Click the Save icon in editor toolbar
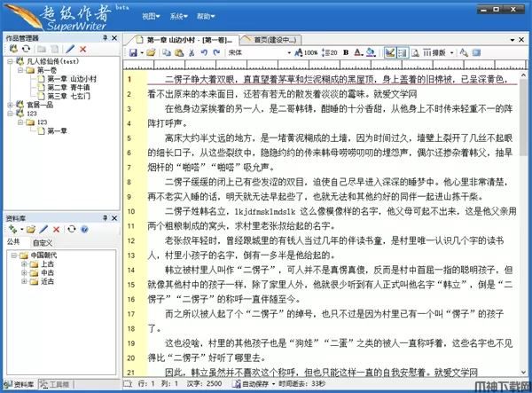 133,52
